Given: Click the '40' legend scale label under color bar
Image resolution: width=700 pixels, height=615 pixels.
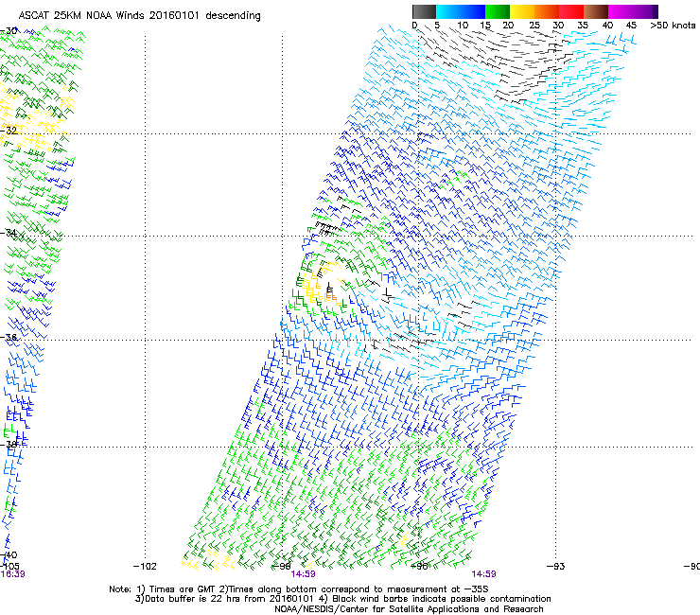Looking at the screenshot, I should click(607, 26).
